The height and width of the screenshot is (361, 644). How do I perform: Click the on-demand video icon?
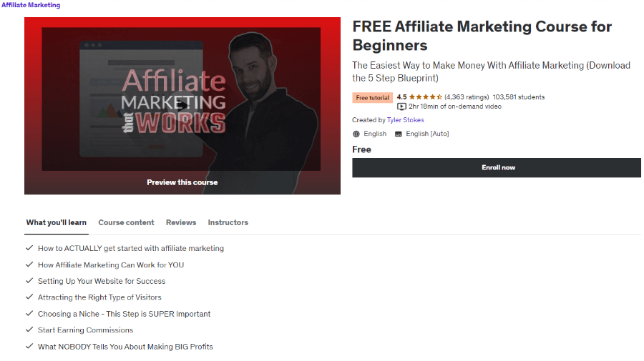coord(401,107)
